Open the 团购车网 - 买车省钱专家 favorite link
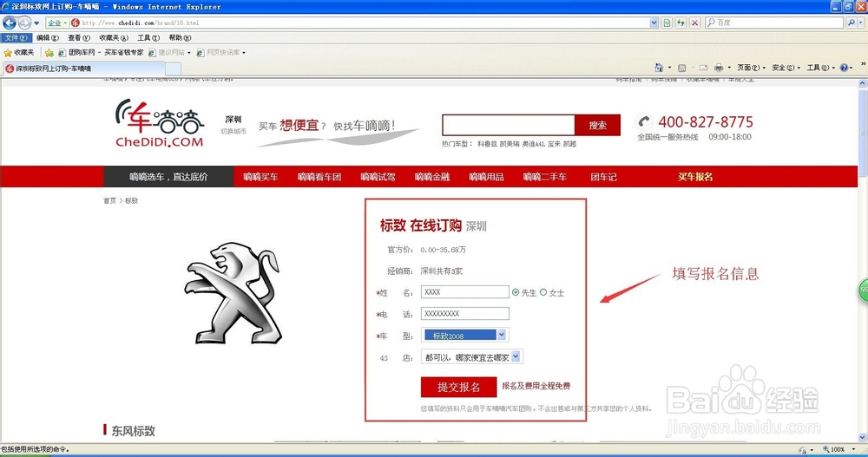This screenshot has width=868, height=457. 101,53
